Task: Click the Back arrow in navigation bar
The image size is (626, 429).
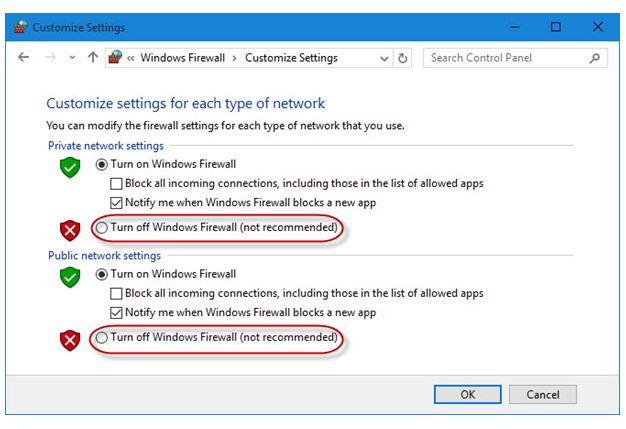Action: pos(24,57)
